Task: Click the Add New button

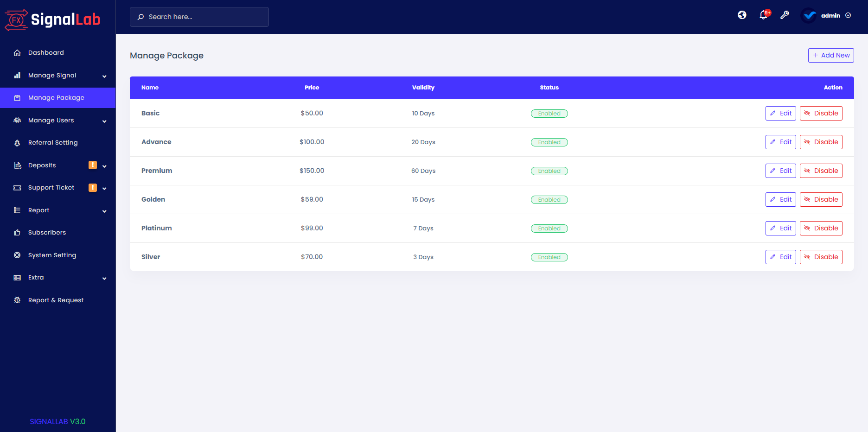Action: [830, 55]
